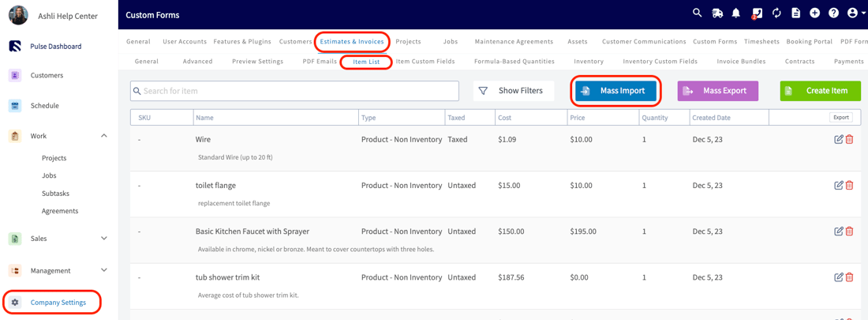This screenshot has width=868, height=320.
Task: Open Pulse Dashboard
Action: coord(56,47)
